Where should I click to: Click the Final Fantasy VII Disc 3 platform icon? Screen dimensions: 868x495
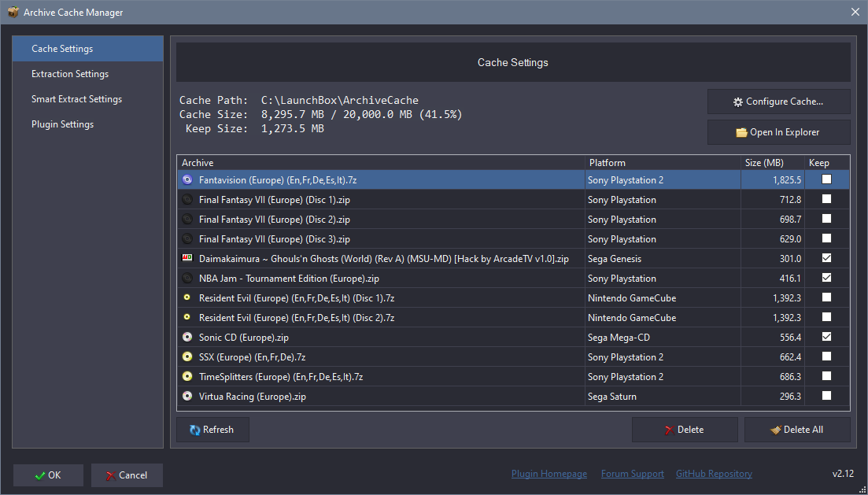click(x=187, y=239)
